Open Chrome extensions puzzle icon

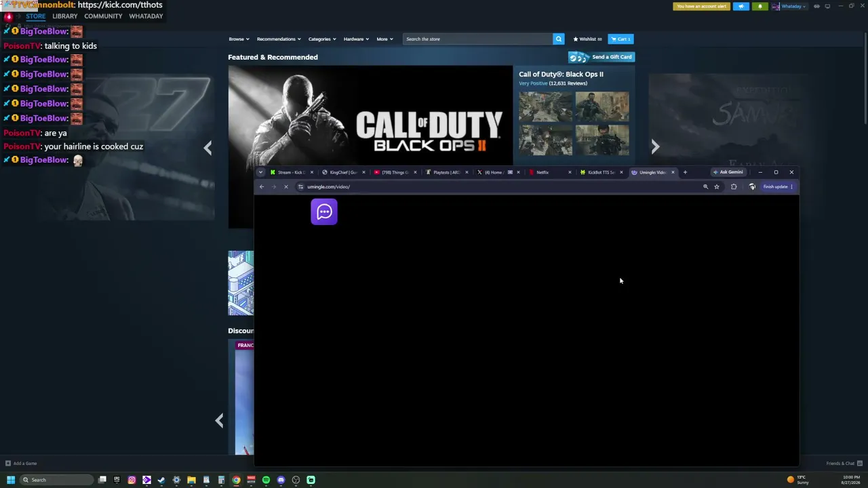(x=734, y=186)
